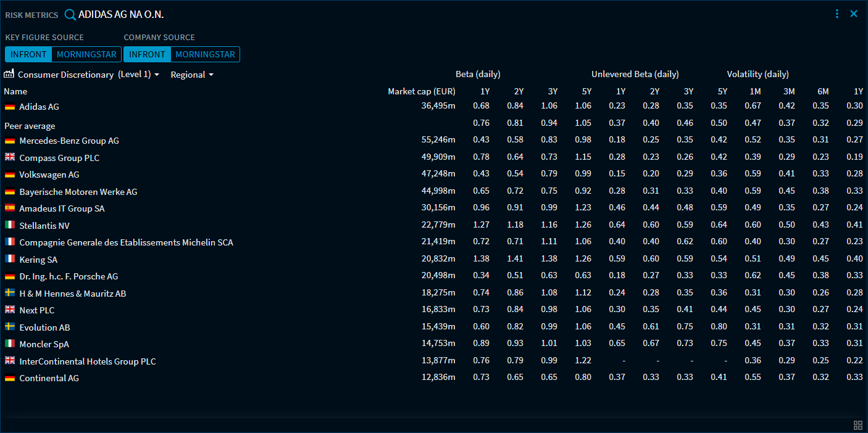
Task: Click the German flag beside Adidas AG
Action: tap(10, 107)
